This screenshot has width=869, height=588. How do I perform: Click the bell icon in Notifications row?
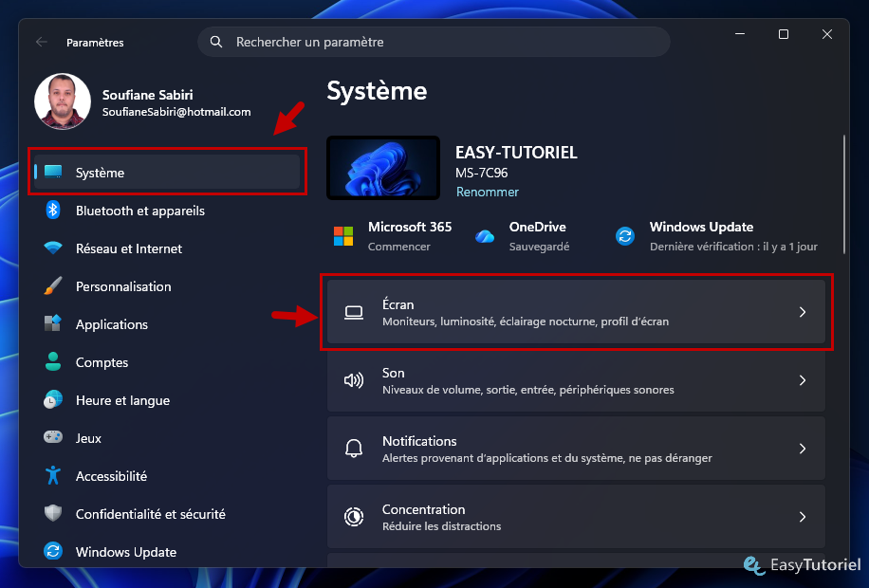354,449
